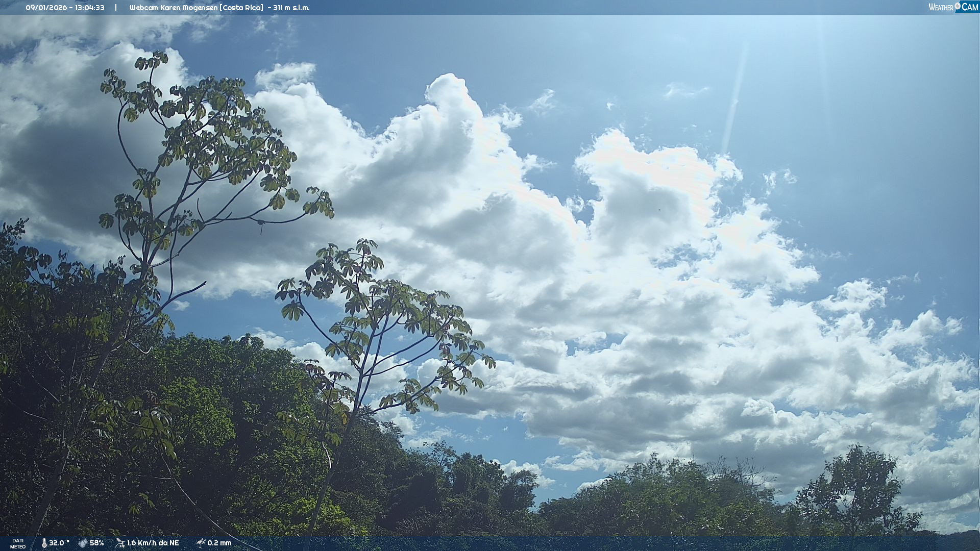Select the DATI METEO label
The image size is (980, 551).
(x=18, y=543)
